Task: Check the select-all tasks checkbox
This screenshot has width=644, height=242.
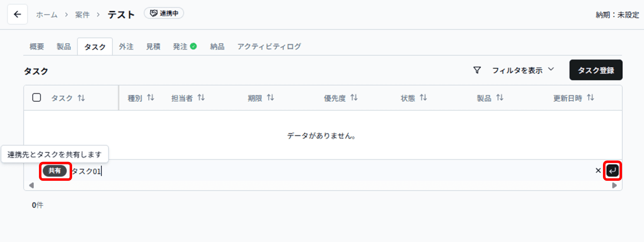Action: pyautogui.click(x=36, y=97)
